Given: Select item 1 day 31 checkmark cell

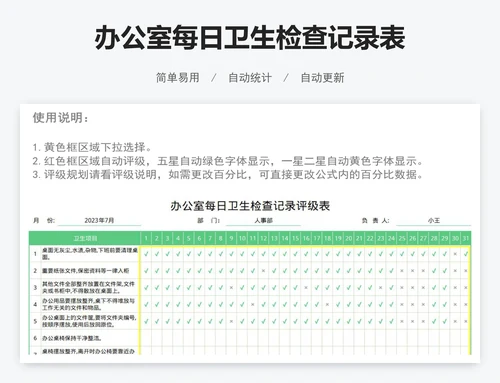Looking at the screenshot, I should pos(466,254).
